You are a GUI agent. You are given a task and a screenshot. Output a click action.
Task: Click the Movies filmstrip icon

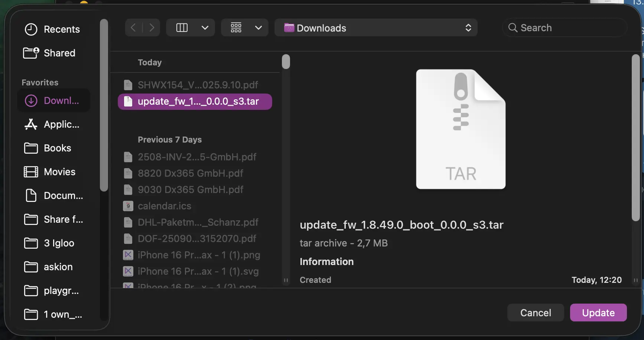coord(31,172)
